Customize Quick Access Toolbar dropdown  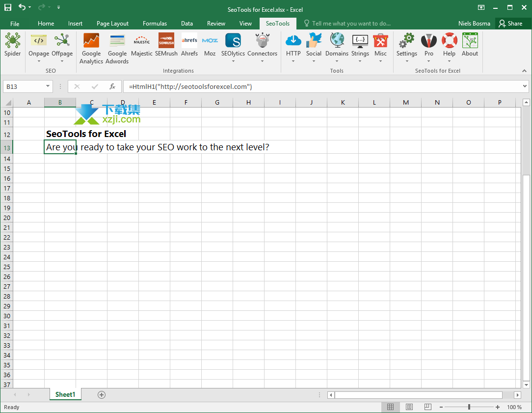click(59, 7)
